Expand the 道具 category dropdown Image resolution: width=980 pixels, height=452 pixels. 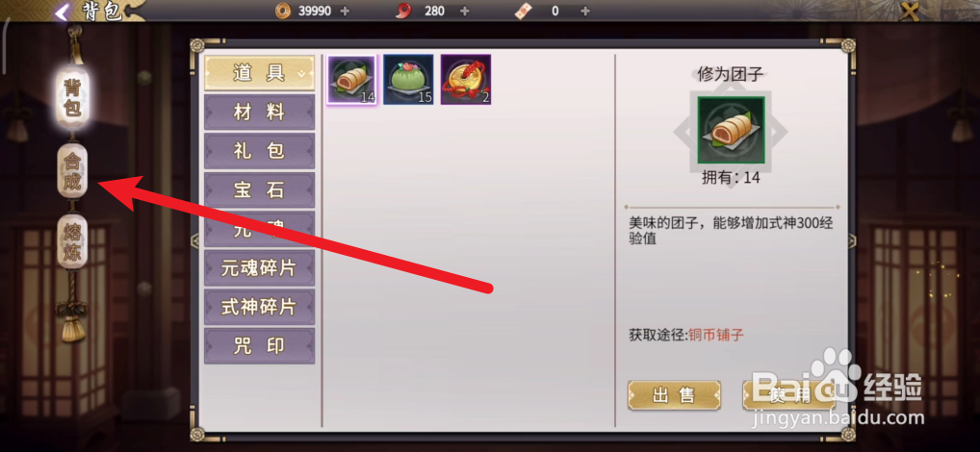(259, 73)
